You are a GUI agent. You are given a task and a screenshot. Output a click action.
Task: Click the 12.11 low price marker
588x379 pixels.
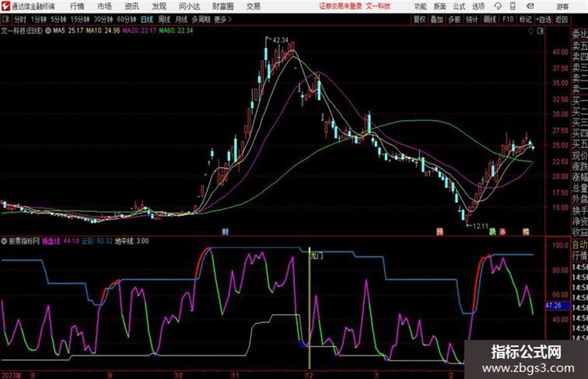pyautogui.click(x=480, y=227)
